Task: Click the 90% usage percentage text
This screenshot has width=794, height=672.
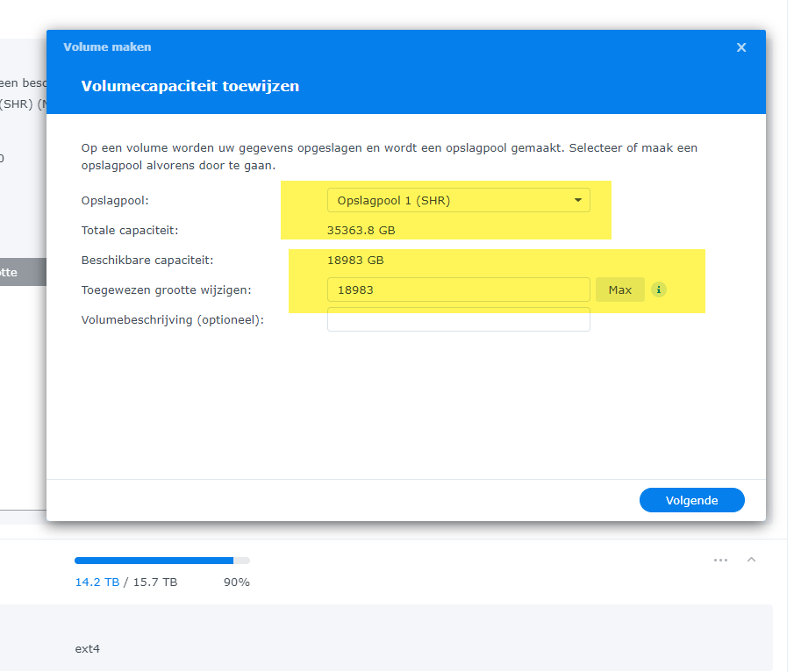Action: click(235, 582)
